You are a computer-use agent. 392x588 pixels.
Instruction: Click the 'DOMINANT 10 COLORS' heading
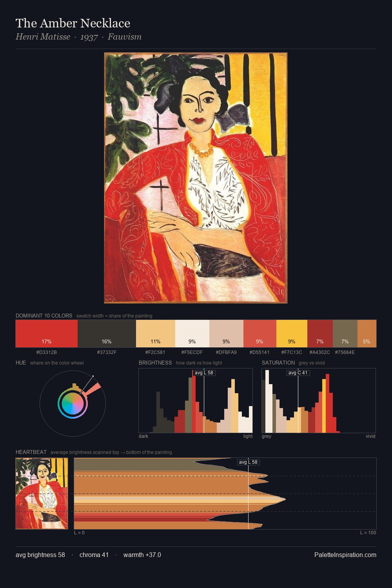click(44, 316)
